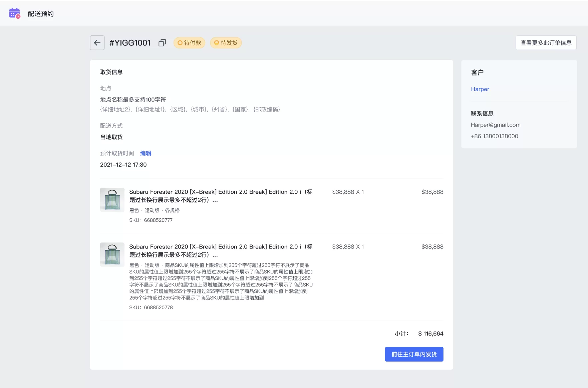Click 前往主订单内发货 to ship the order
Screen dimensions: 588x388
click(414, 354)
